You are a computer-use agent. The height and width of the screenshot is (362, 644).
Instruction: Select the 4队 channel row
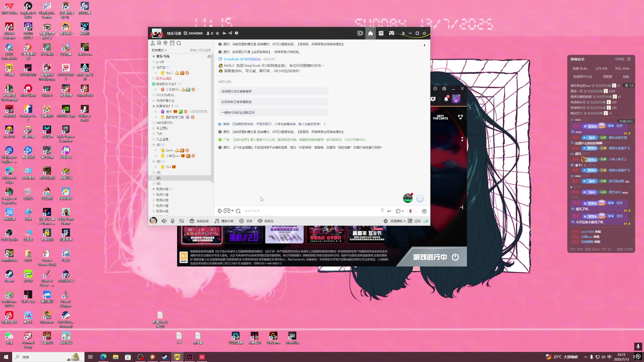[x=180, y=178]
